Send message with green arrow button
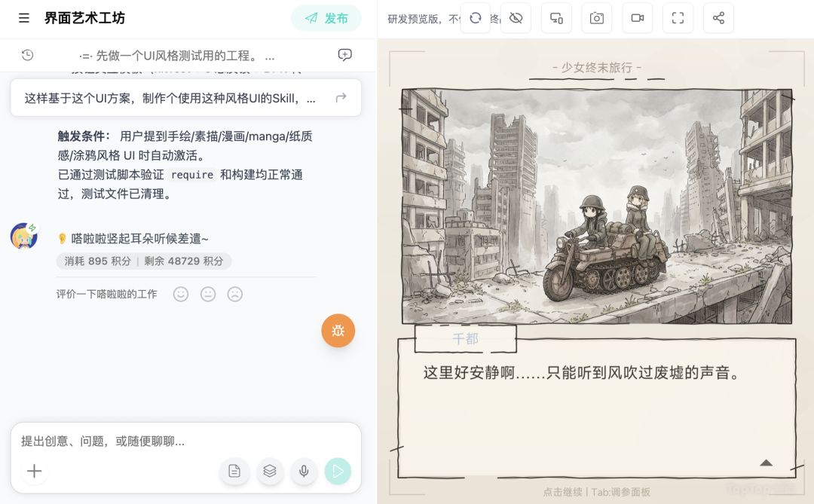The width and height of the screenshot is (814, 504). 338,471
